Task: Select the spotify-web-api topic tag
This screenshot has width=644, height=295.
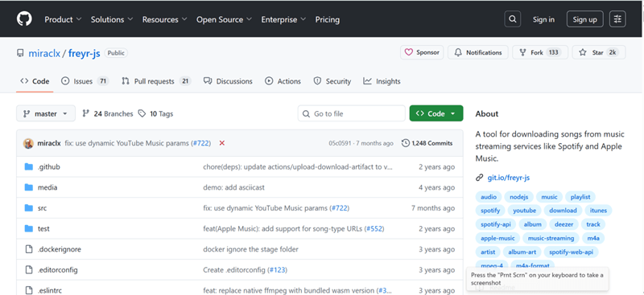Action: (572, 252)
